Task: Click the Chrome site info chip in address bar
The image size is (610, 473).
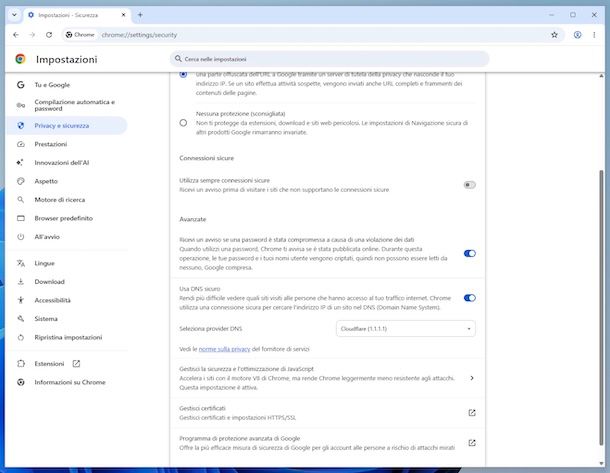Action: pos(80,35)
